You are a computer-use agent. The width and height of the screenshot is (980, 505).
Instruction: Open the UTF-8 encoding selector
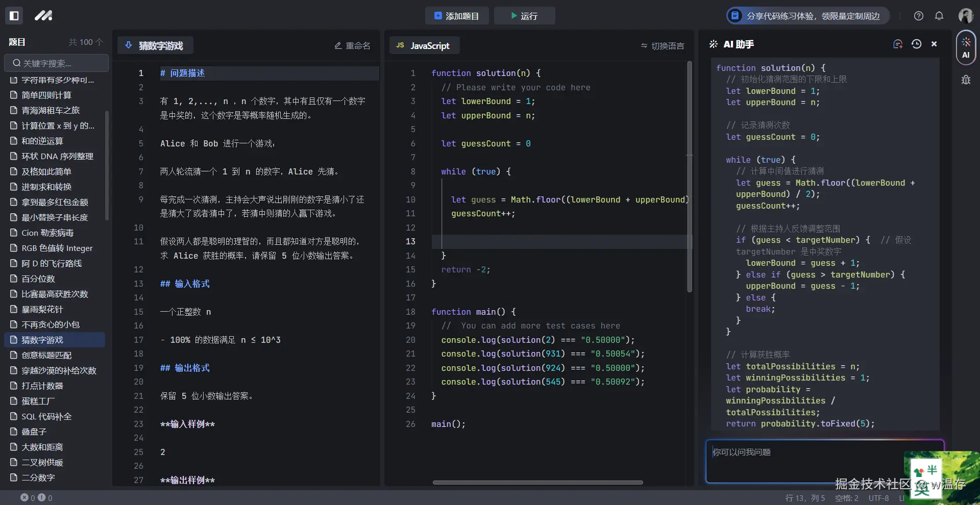(x=878, y=498)
